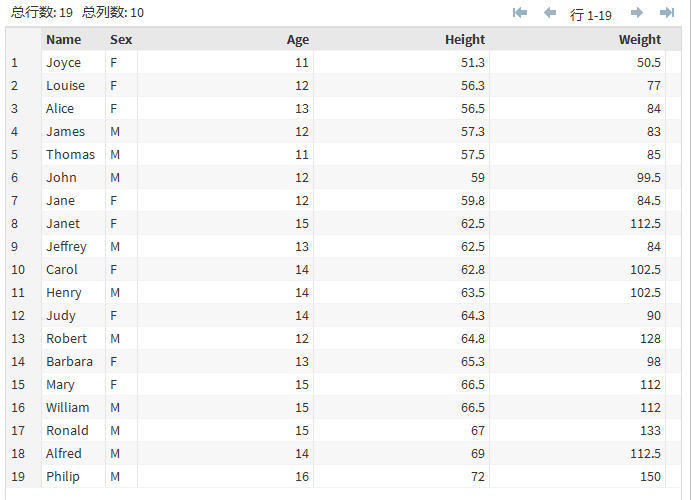
Task: Click the Name cell containing Thomas
Action: click(x=70, y=155)
